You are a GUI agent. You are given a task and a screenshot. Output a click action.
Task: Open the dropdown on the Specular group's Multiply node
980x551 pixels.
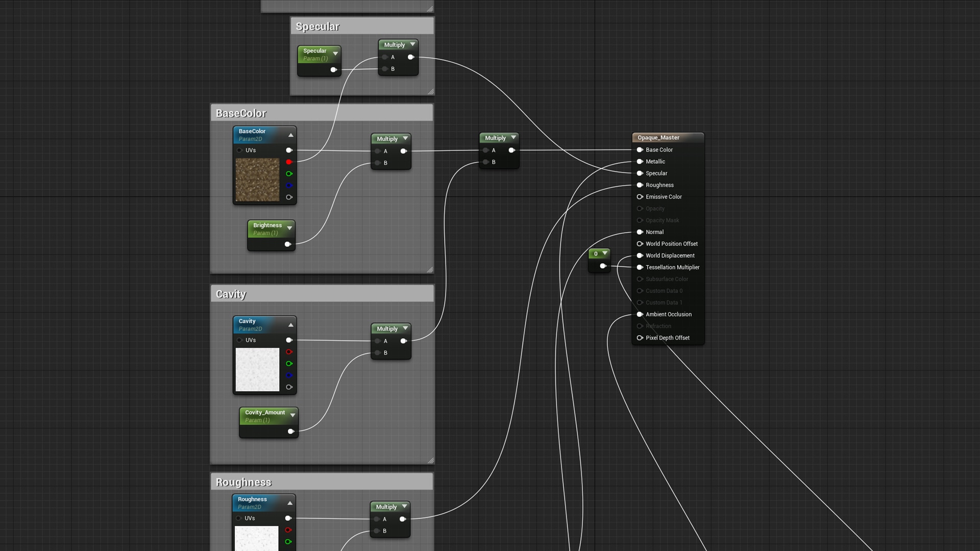click(x=411, y=45)
